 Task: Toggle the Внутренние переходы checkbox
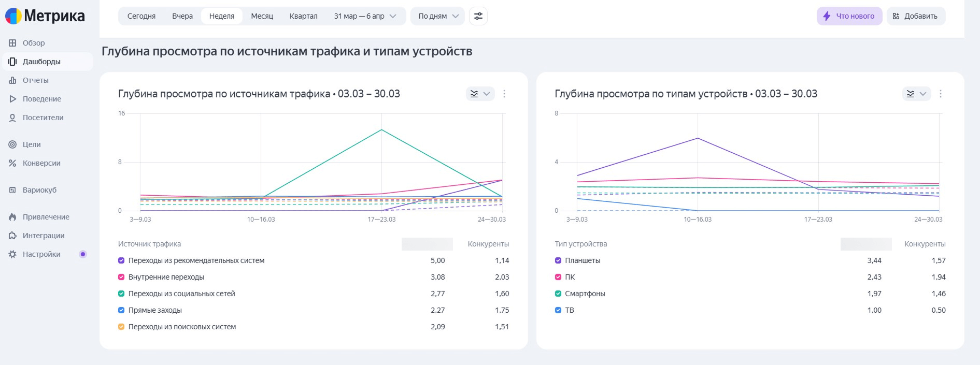tap(121, 277)
